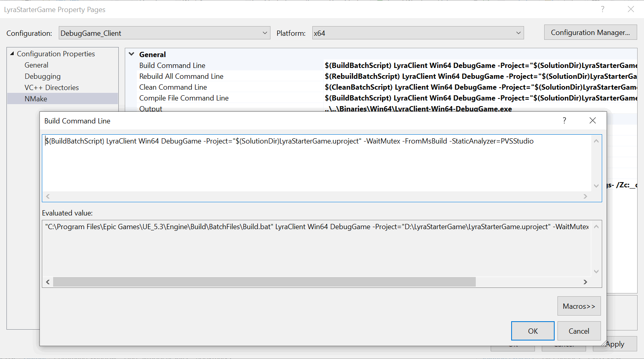Close the Build Command Line dialog

[x=592, y=121]
